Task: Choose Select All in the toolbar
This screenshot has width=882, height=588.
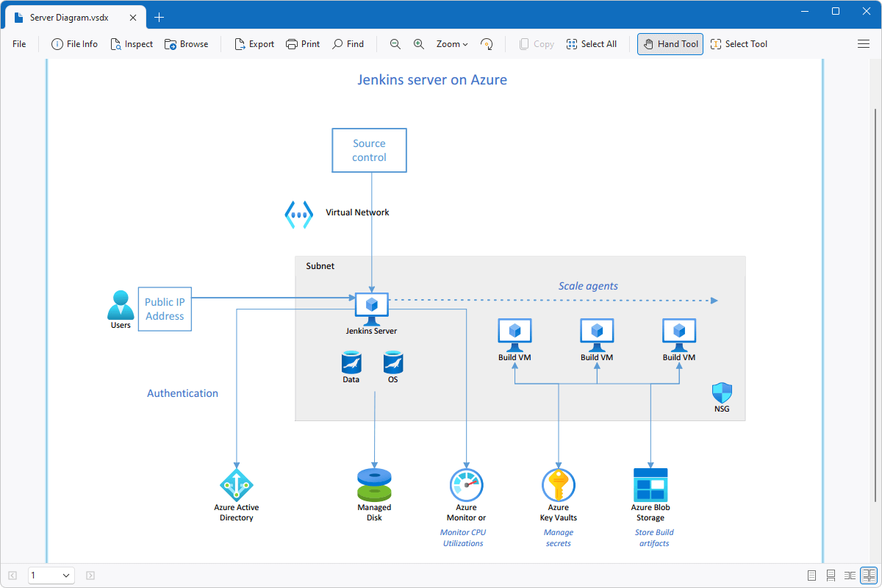Action: 592,44
